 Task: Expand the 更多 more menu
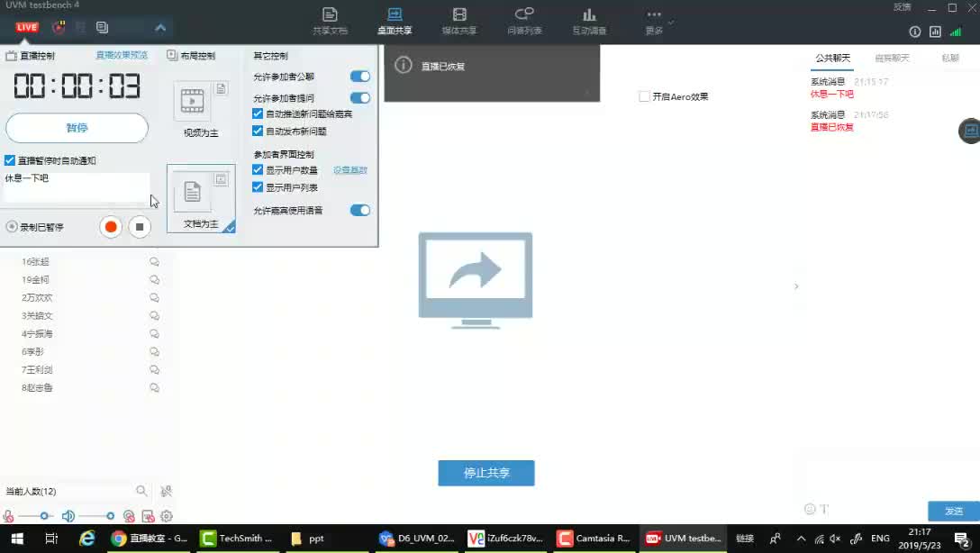coord(655,21)
